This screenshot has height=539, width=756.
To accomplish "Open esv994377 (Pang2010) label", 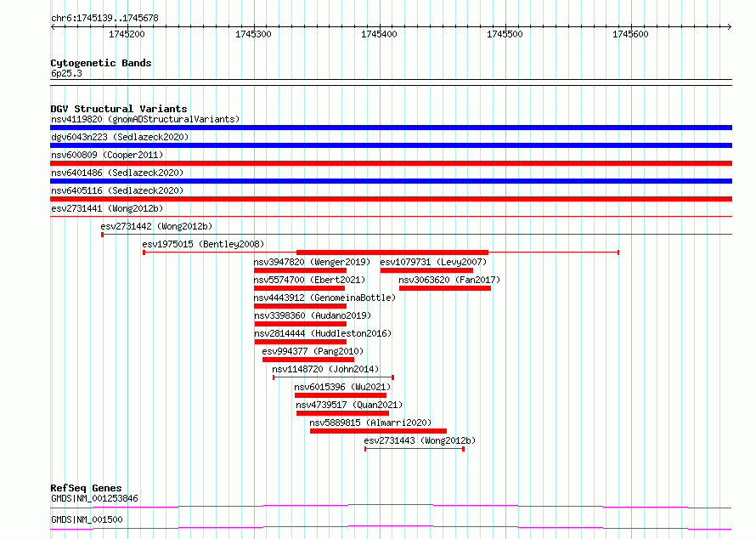I will 313,351.
